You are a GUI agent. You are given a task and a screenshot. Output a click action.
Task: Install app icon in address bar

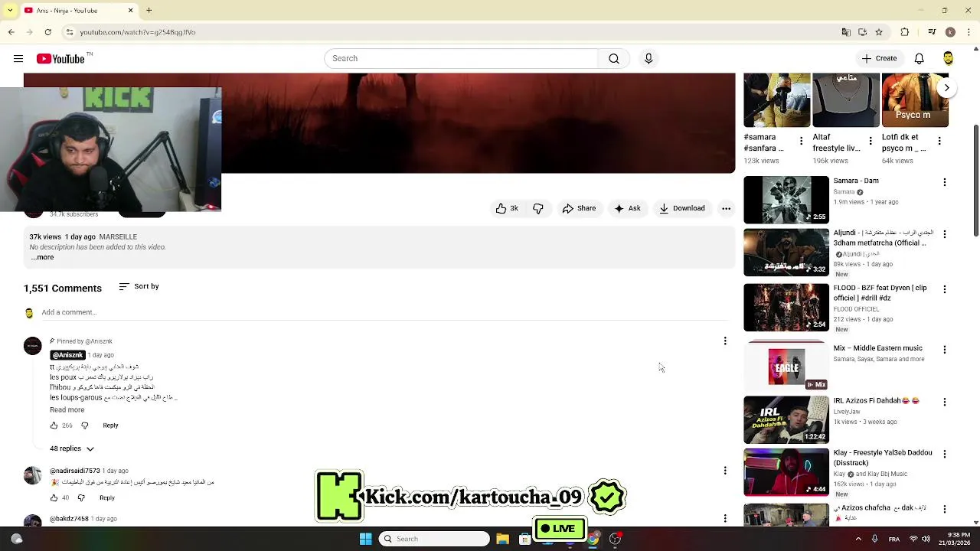click(862, 32)
